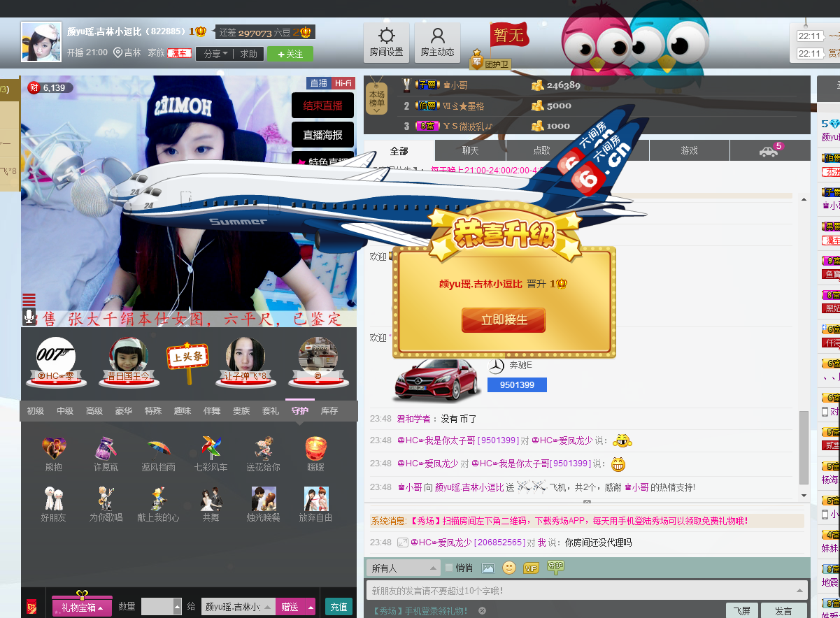Screen dimensions: 840x618
Task: Click the 上头条 headline sign
Action: (187, 362)
